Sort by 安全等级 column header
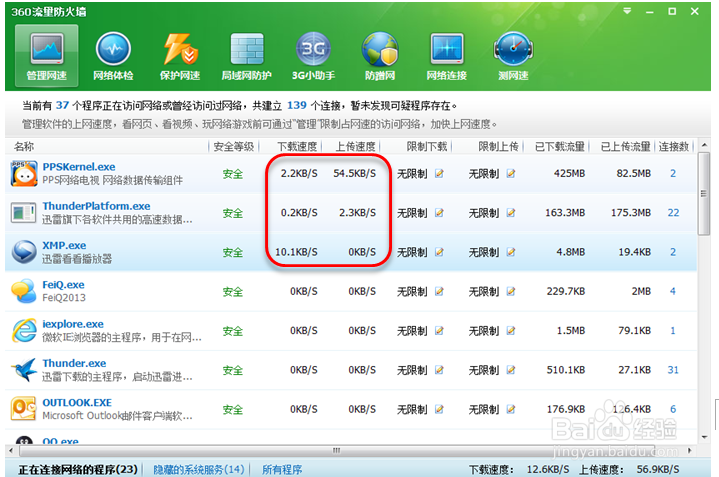Screen dimensions: 719x477 click(234, 147)
